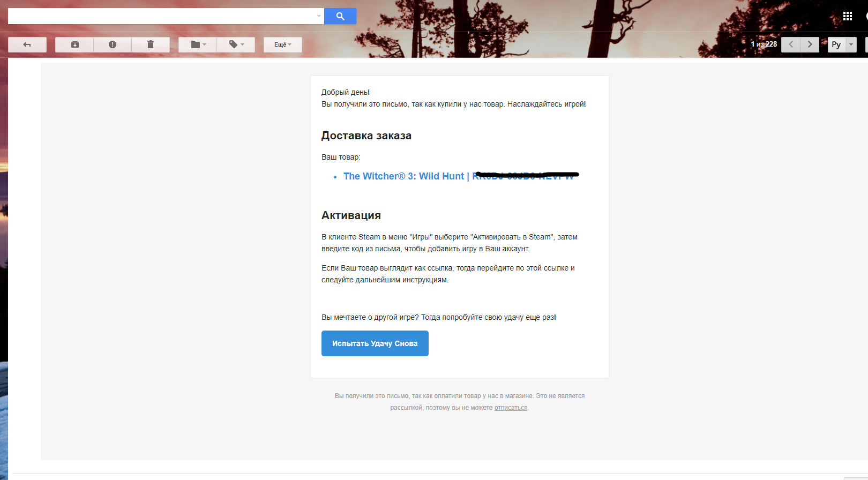Screen dimensions: 868x480
Task: Open the Google apps grid
Action: (847, 16)
